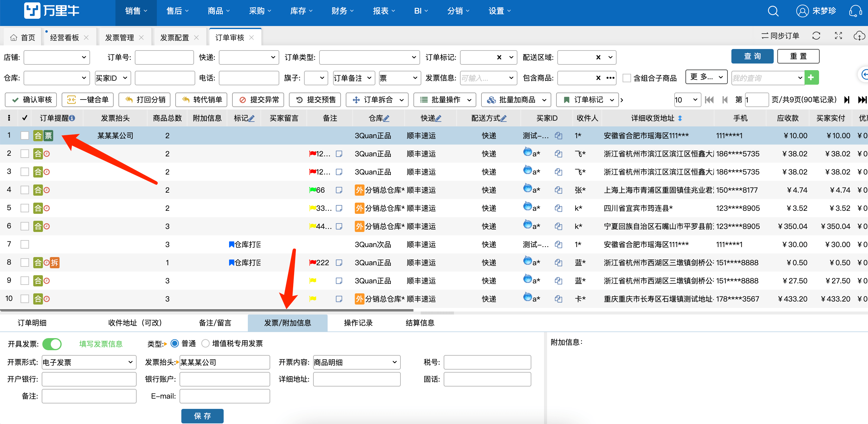Open the 订单拆合 dropdown
868x424 pixels.
(x=377, y=100)
